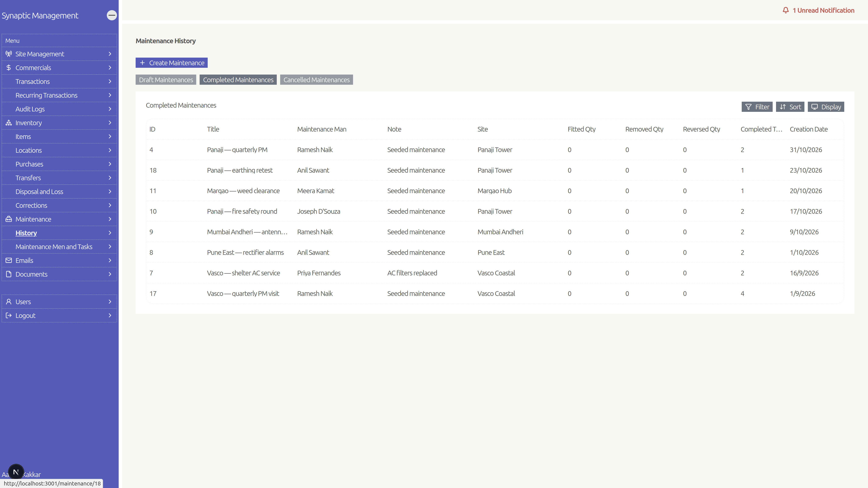The height and width of the screenshot is (488, 868).
Task: Click the plus icon in Create Maintenance
Action: pos(142,63)
